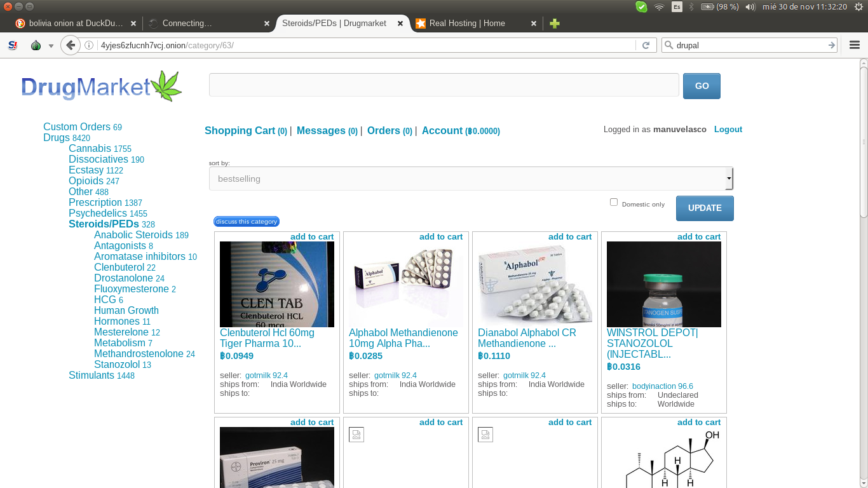Click the site info icon in the address bar
This screenshot has height=488, width=868.
(89, 45)
